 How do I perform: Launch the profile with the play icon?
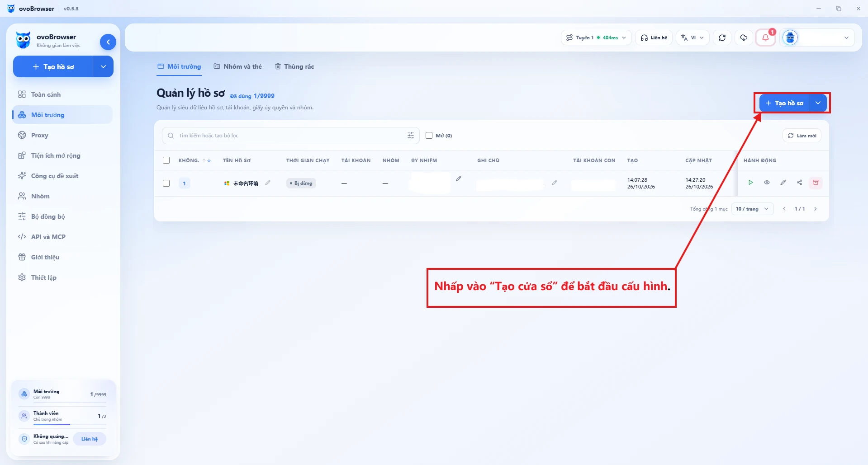[750, 183]
